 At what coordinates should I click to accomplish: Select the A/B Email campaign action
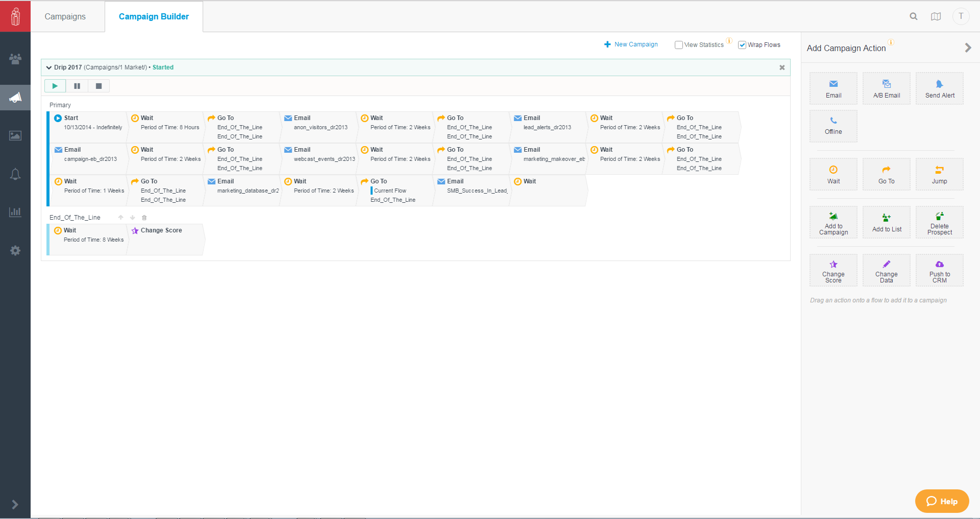point(887,88)
